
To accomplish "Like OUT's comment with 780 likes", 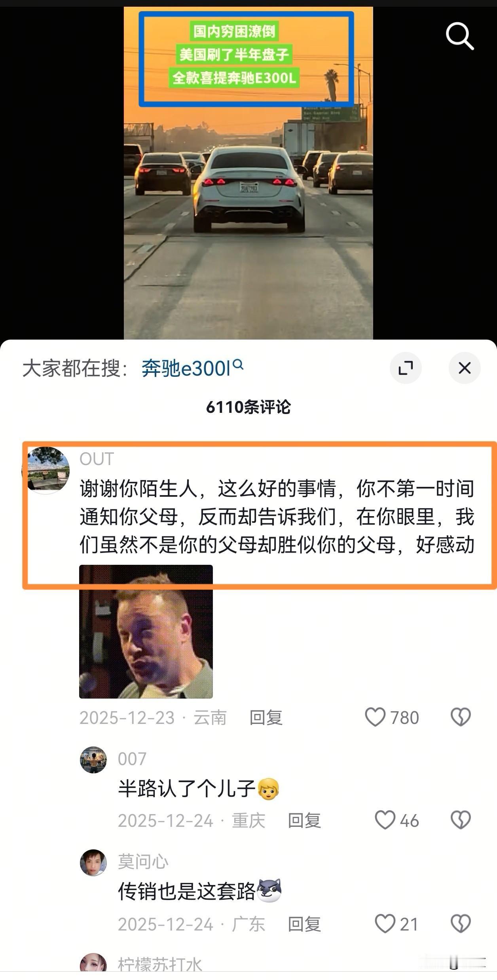I will coord(375,717).
